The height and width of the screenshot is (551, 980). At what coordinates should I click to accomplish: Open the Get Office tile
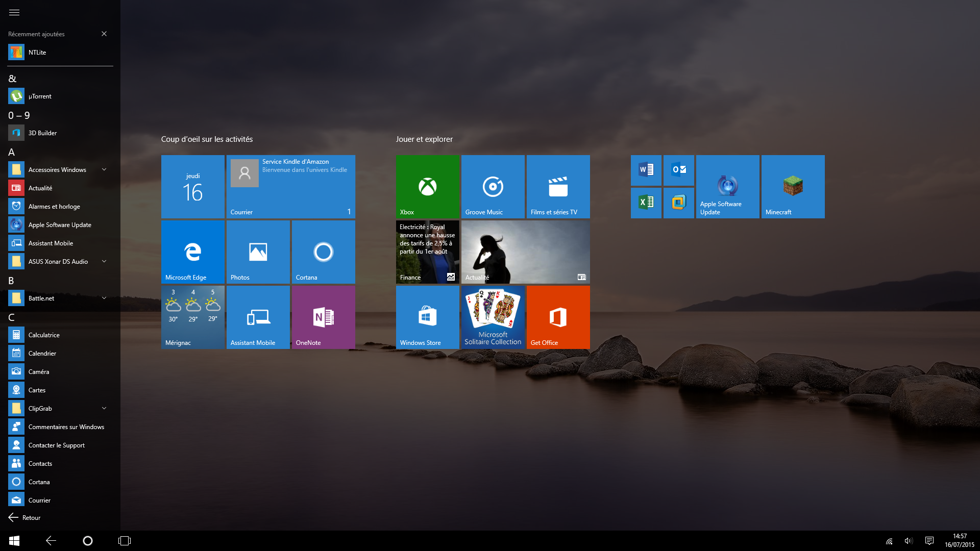(x=558, y=317)
